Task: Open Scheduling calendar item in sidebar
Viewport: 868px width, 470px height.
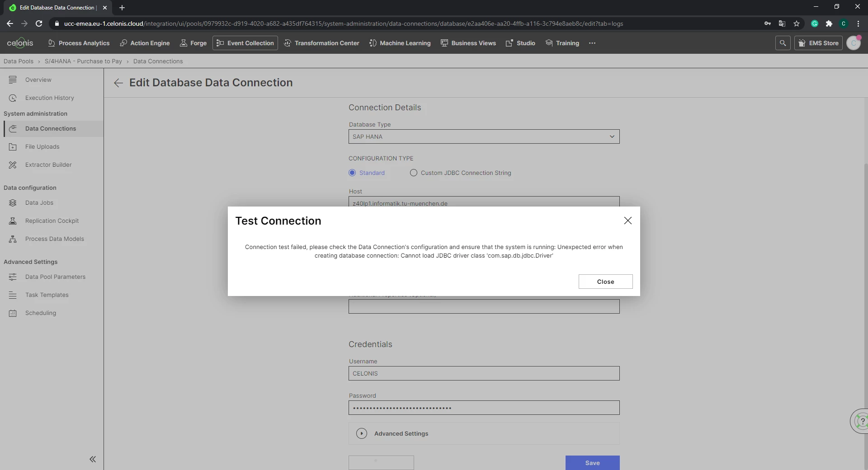Action: 41,313
